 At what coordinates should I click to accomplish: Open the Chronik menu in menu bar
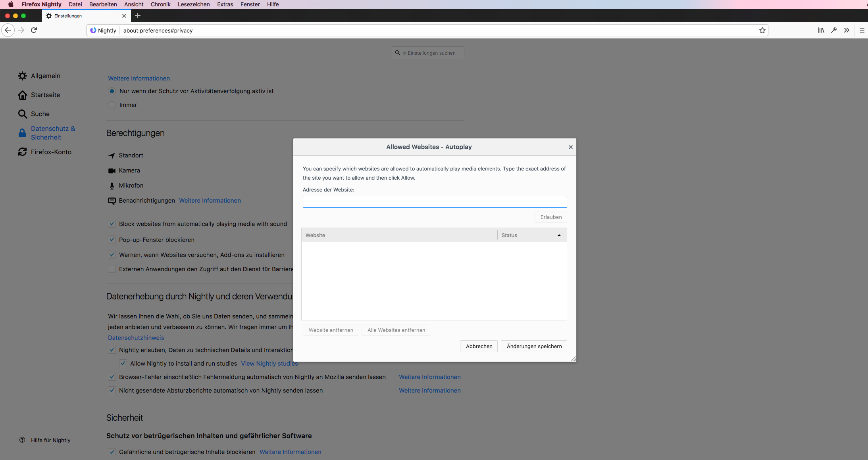[160, 4]
